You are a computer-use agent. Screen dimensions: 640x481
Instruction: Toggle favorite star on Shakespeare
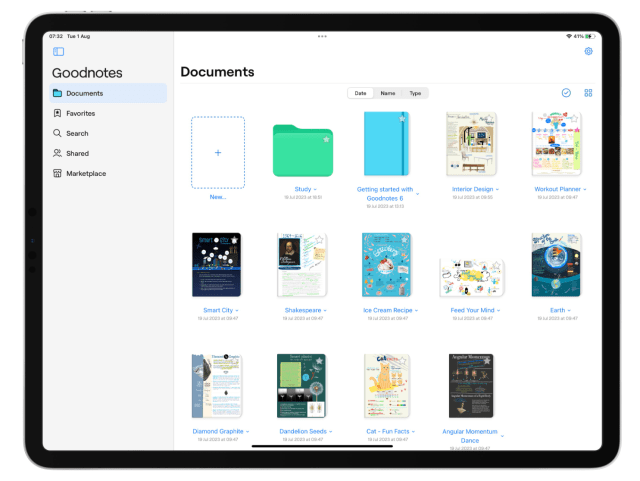pos(319,240)
